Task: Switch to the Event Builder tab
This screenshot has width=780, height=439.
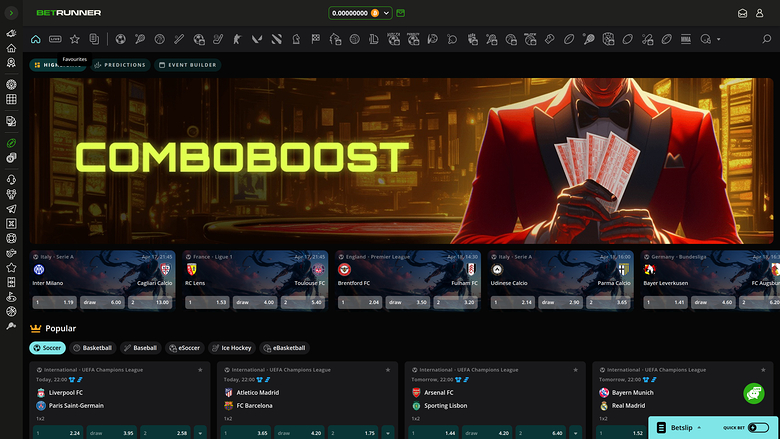Action: [x=188, y=65]
